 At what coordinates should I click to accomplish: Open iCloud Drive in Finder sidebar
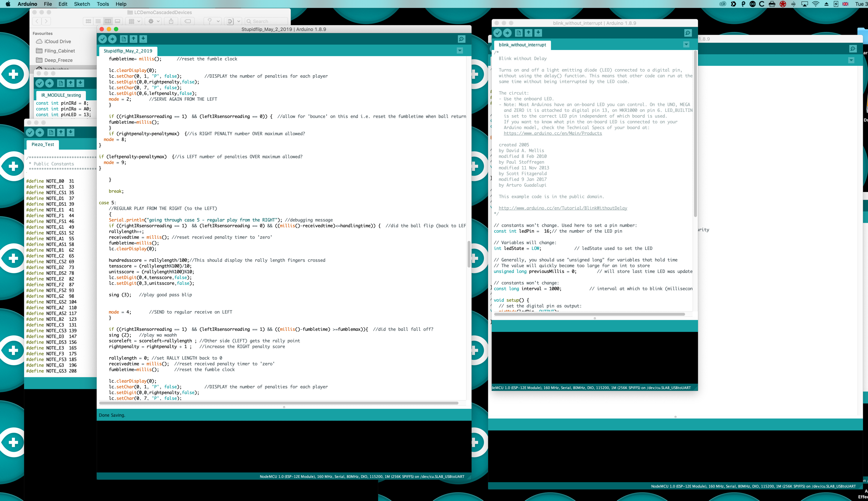click(53, 41)
